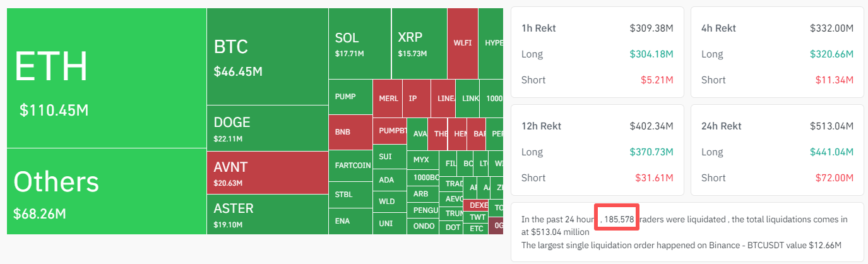Open the red MERL tile
The image size is (868, 264).
click(x=388, y=99)
